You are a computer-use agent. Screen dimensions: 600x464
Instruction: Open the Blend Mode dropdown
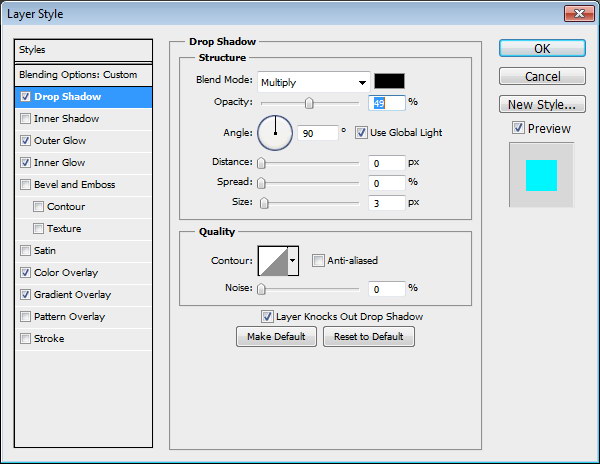tap(313, 82)
